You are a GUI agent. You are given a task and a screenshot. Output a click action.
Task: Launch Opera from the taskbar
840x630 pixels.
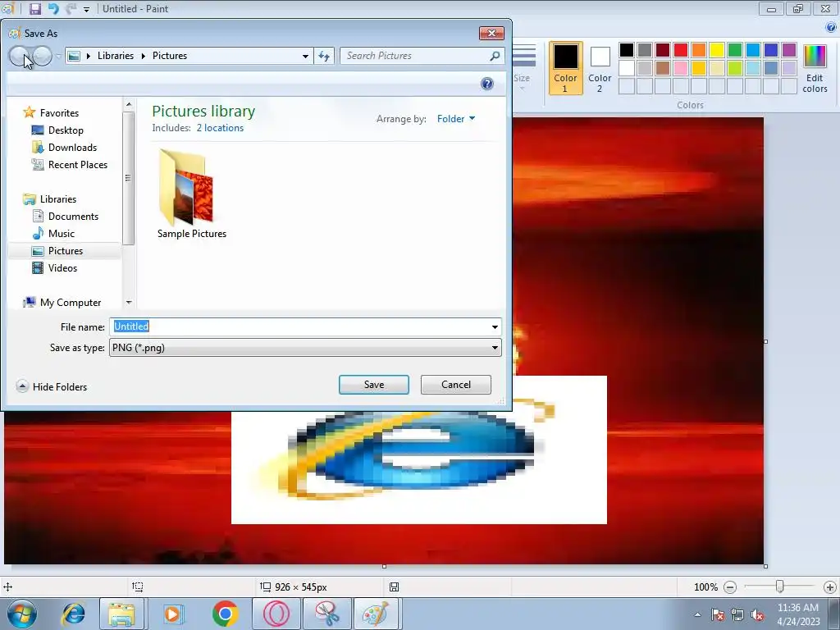pyautogui.click(x=276, y=614)
